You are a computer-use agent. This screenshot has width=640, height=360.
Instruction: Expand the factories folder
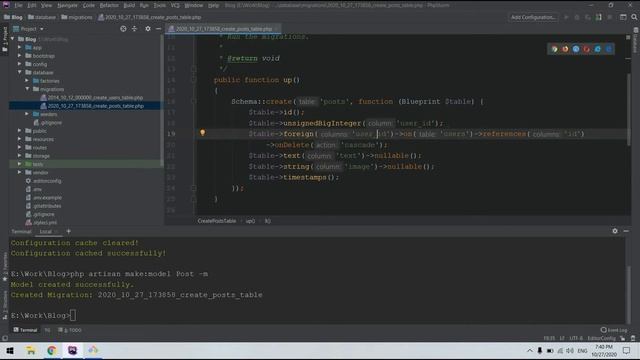point(27,81)
